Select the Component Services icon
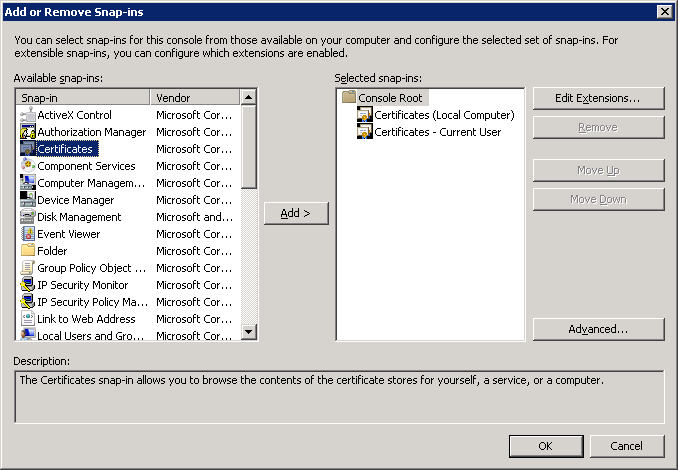The image size is (678, 470). 28,166
